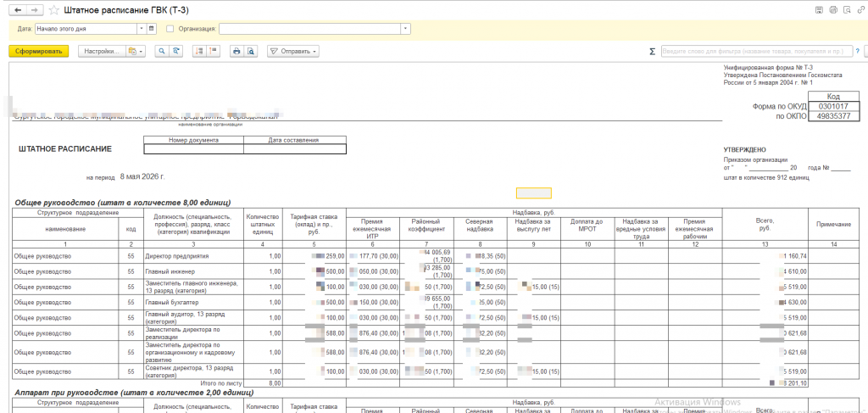
Task: Click the ОКУД code cell '0301017'
Action: pyautogui.click(x=832, y=106)
